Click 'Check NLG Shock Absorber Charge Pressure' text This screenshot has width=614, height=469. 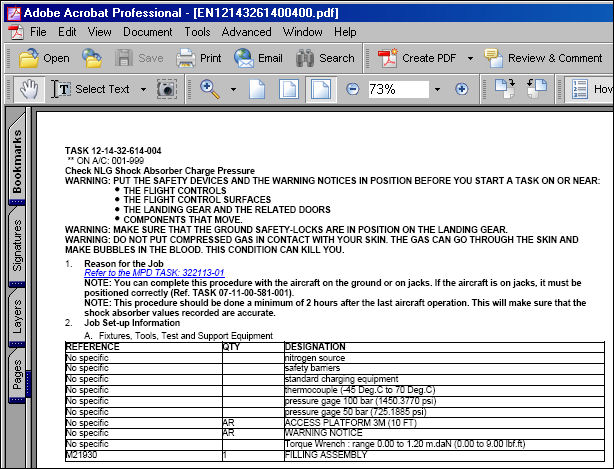click(x=160, y=171)
